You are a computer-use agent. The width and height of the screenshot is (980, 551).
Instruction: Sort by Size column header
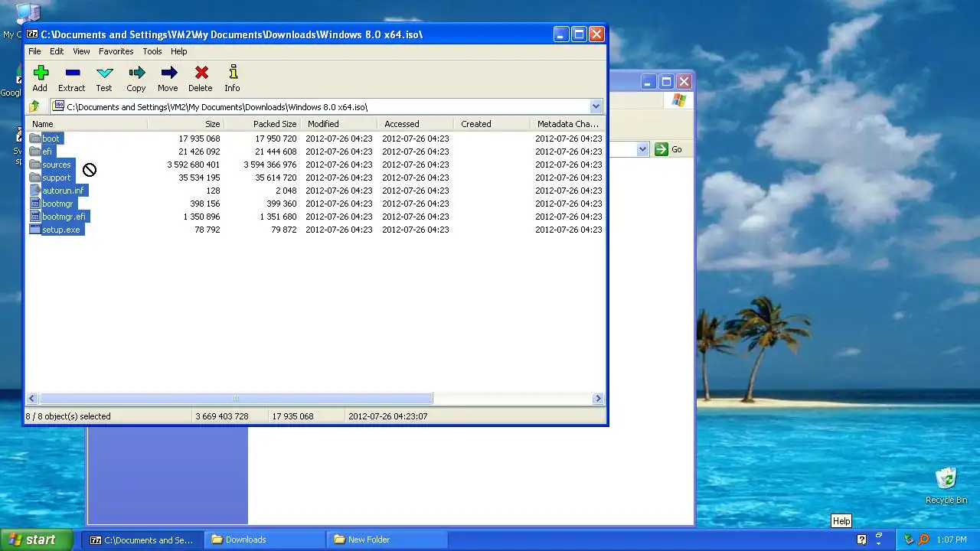click(185, 124)
